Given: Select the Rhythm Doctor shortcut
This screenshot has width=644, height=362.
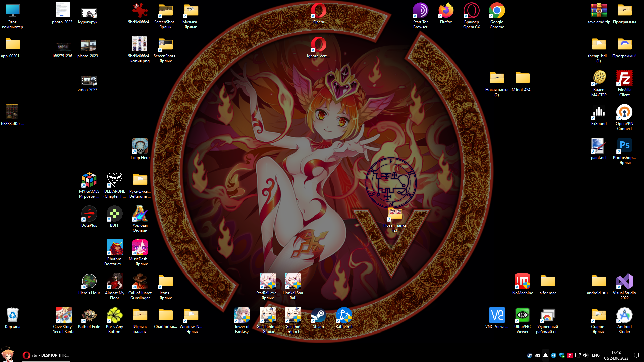Looking at the screenshot, I should 114,253.
